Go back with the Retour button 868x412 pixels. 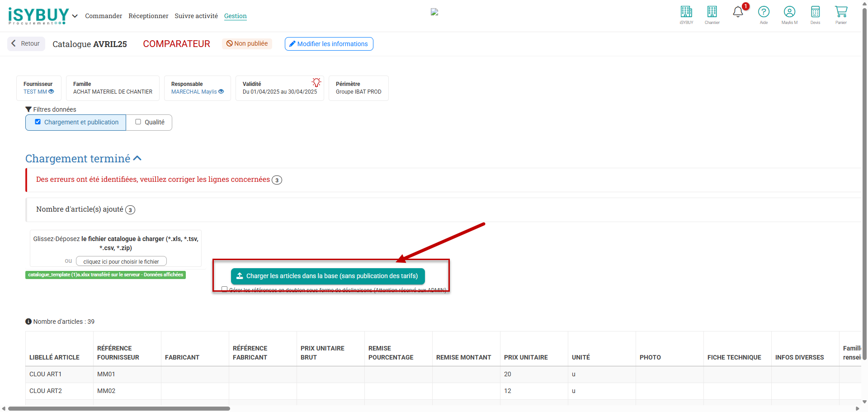(26, 43)
